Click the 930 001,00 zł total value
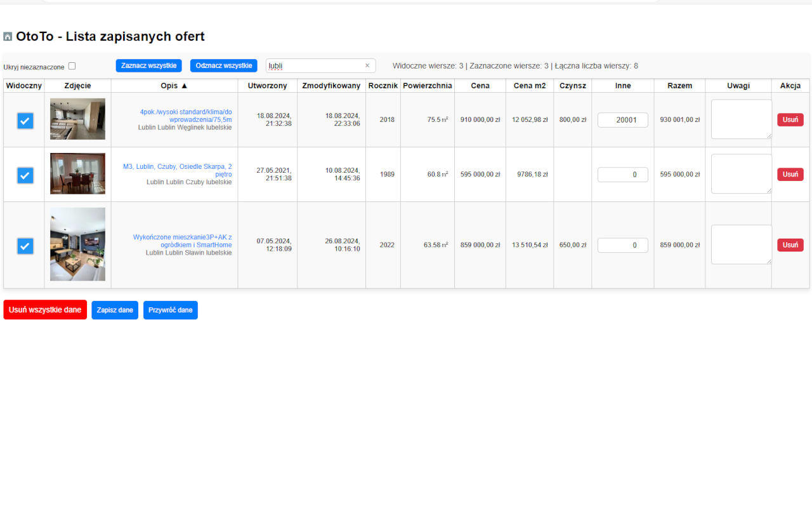The height and width of the screenshot is (508, 812). pyautogui.click(x=679, y=120)
